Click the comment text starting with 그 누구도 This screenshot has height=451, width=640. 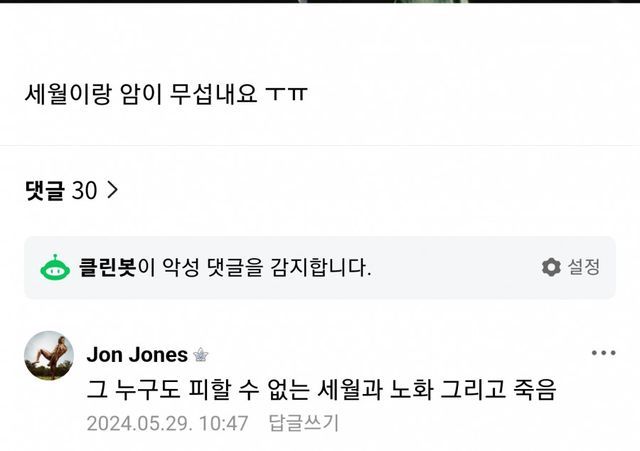320,389
